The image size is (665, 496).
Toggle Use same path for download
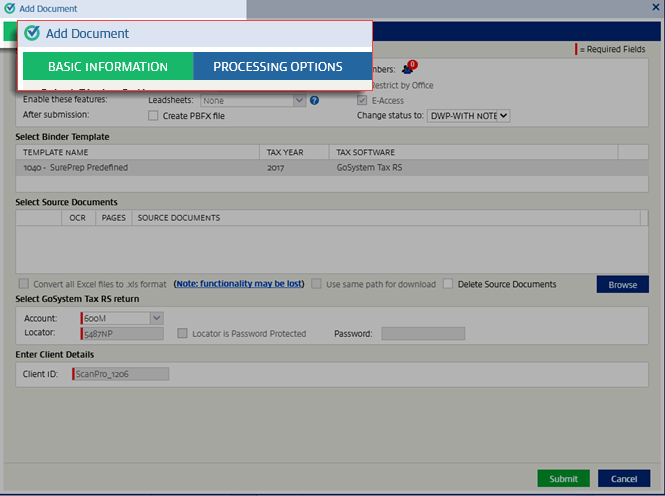317,284
